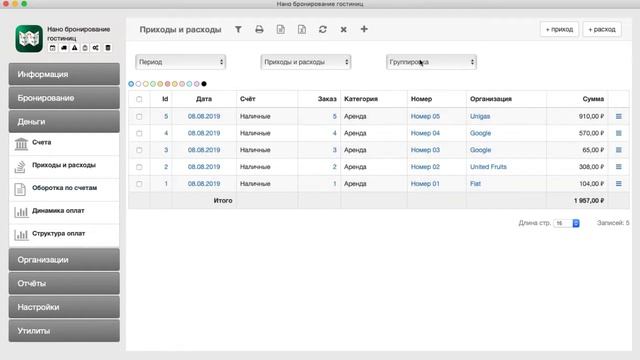Image resolution: width=640 pixels, height=360 pixels.
Task: Click the + расход button
Action: (x=602, y=29)
